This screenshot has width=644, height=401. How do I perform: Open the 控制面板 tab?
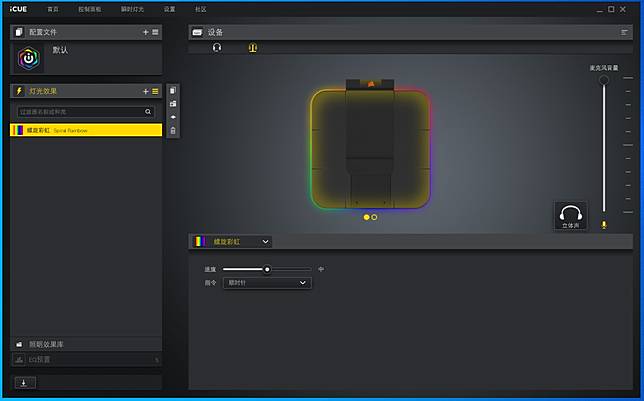pyautogui.click(x=89, y=9)
